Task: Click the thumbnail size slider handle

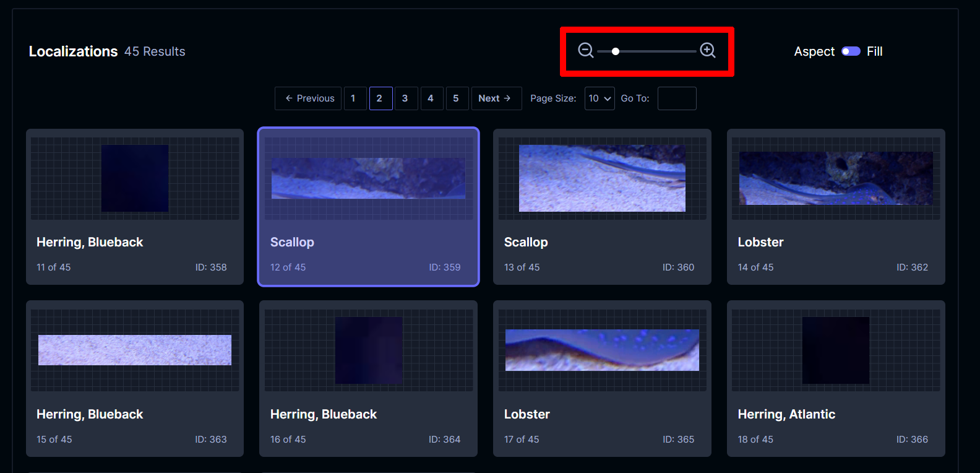Action: pyautogui.click(x=616, y=51)
